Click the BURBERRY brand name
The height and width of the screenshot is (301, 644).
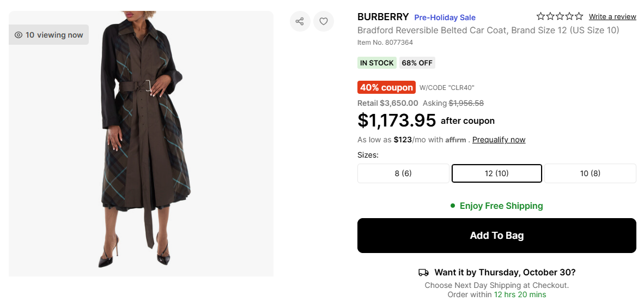(383, 17)
